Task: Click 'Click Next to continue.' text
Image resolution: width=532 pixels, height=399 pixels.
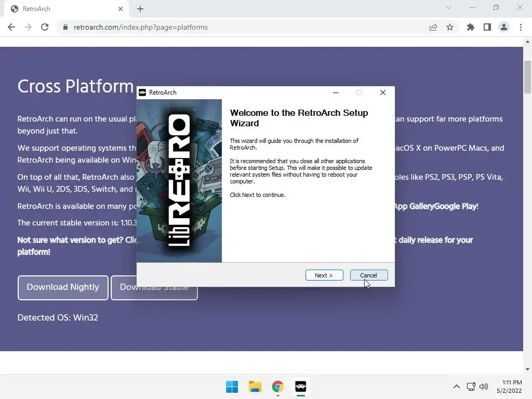Action: pyautogui.click(x=258, y=195)
